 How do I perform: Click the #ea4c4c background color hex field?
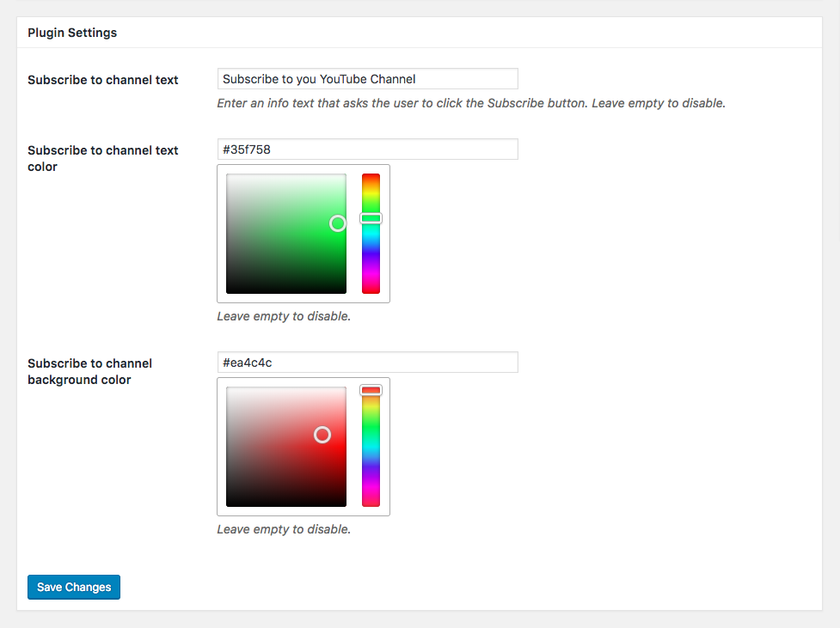tap(367, 363)
